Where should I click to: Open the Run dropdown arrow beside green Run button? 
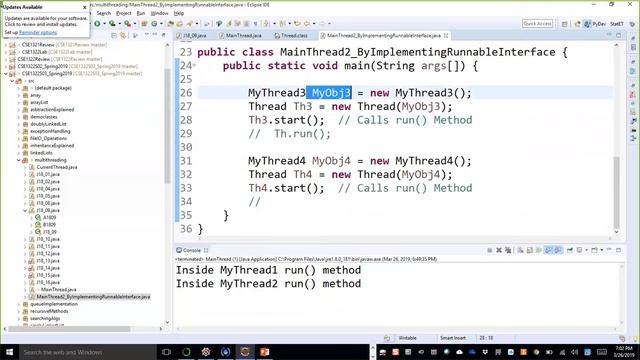tap(104, 24)
